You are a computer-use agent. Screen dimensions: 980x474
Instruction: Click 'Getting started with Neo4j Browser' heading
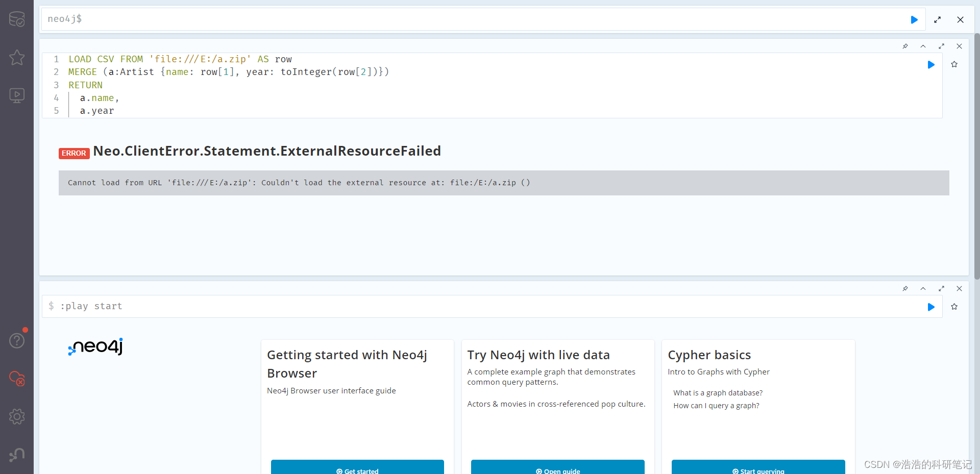tap(347, 364)
